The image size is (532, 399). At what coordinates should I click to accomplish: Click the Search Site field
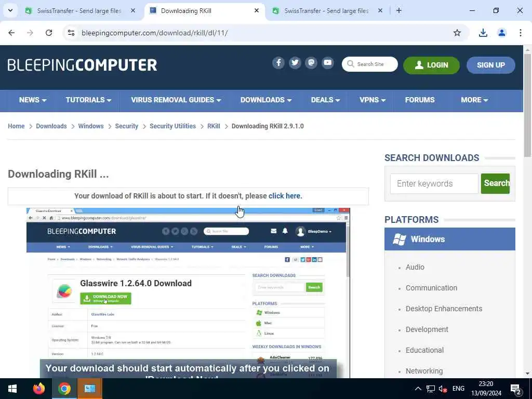point(370,64)
